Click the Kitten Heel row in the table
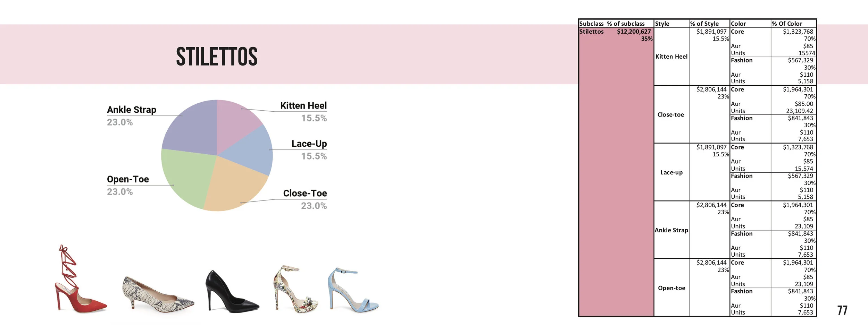868x335 pixels. (671, 57)
